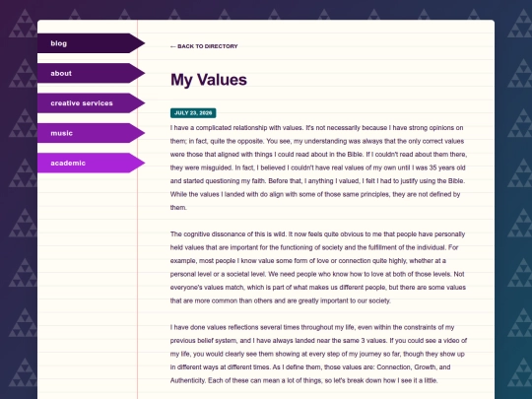
Task: Click the arrow tip of creative services tab
Action: 138,102
